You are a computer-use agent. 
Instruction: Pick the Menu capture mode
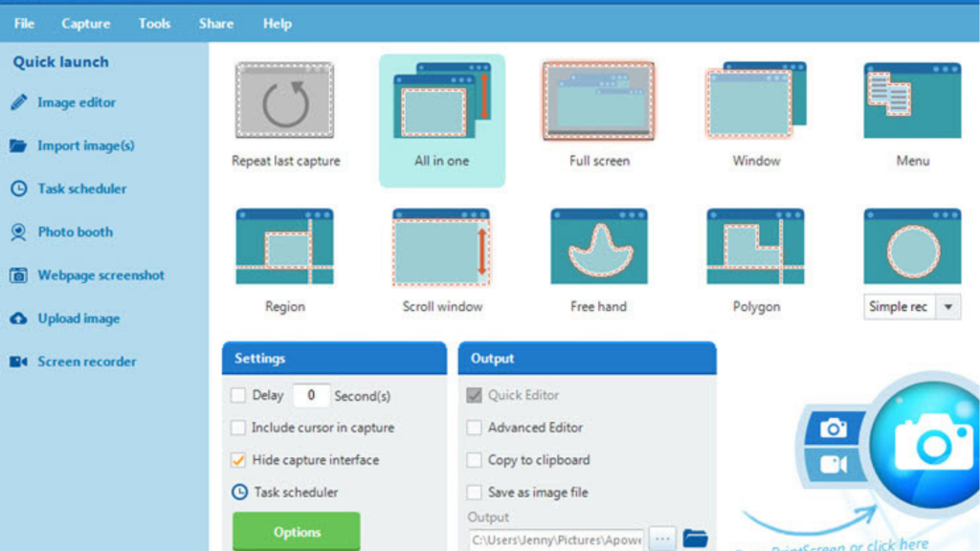click(x=911, y=100)
